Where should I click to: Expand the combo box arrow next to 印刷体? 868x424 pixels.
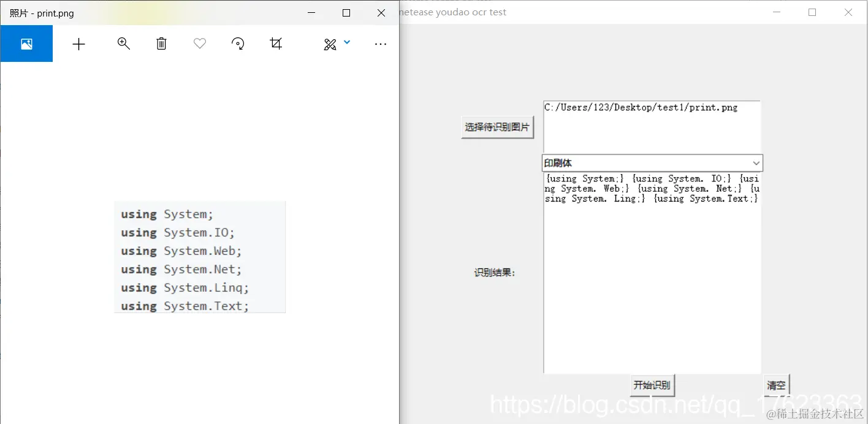(756, 162)
